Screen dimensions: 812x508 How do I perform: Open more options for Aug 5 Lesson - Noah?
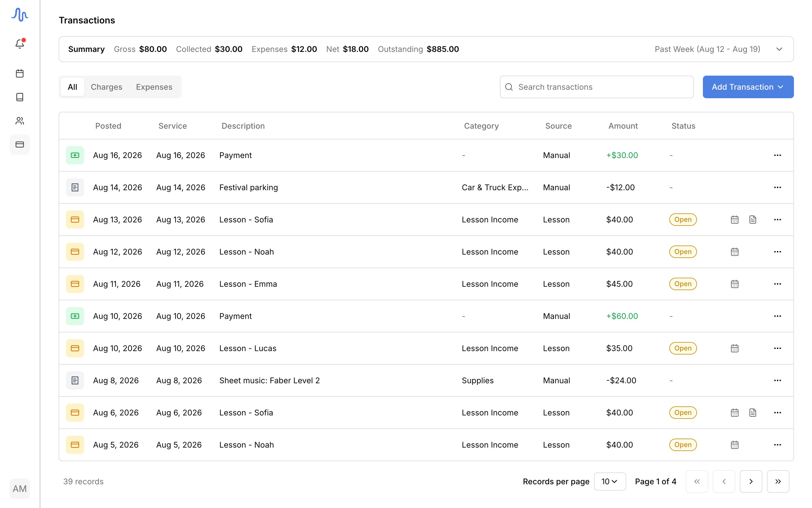[x=777, y=445]
